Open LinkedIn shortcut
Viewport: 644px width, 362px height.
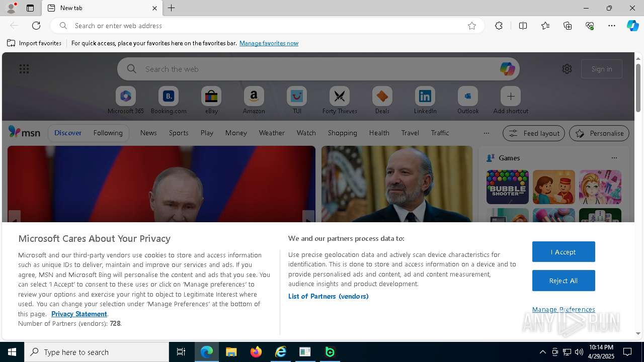(425, 100)
